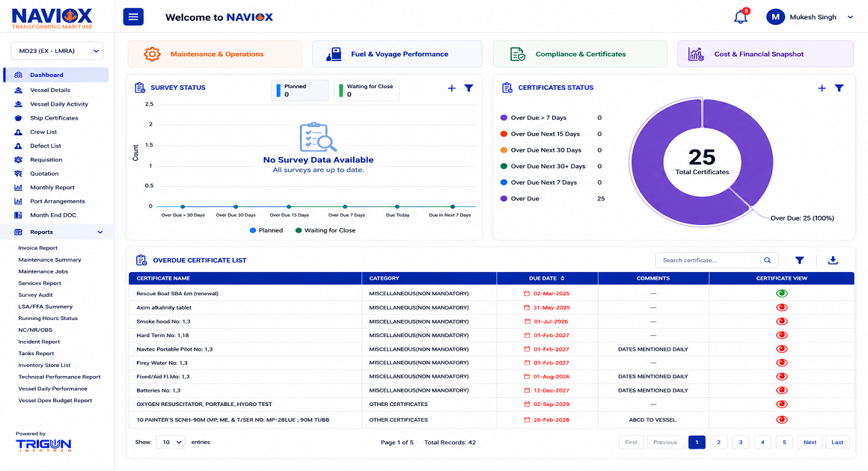Image resolution: width=868 pixels, height=471 pixels.
Task: Click the Last pagination button
Action: coord(837,443)
